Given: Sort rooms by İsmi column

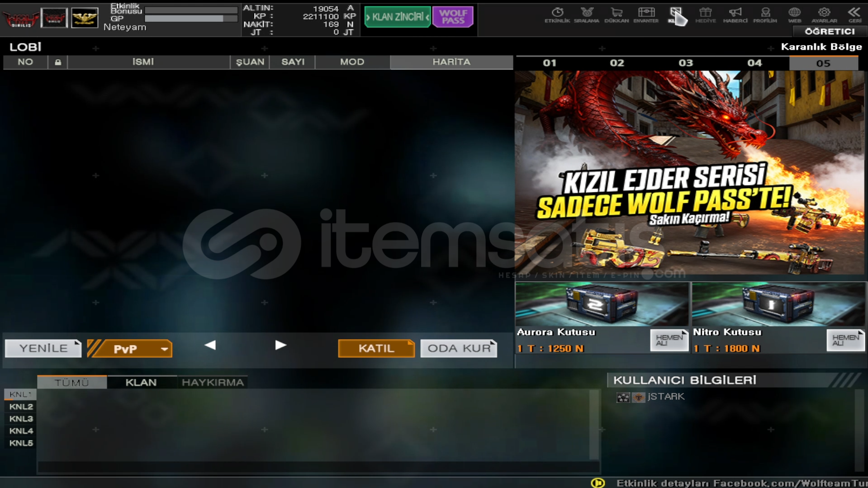Looking at the screenshot, I should [148, 62].
